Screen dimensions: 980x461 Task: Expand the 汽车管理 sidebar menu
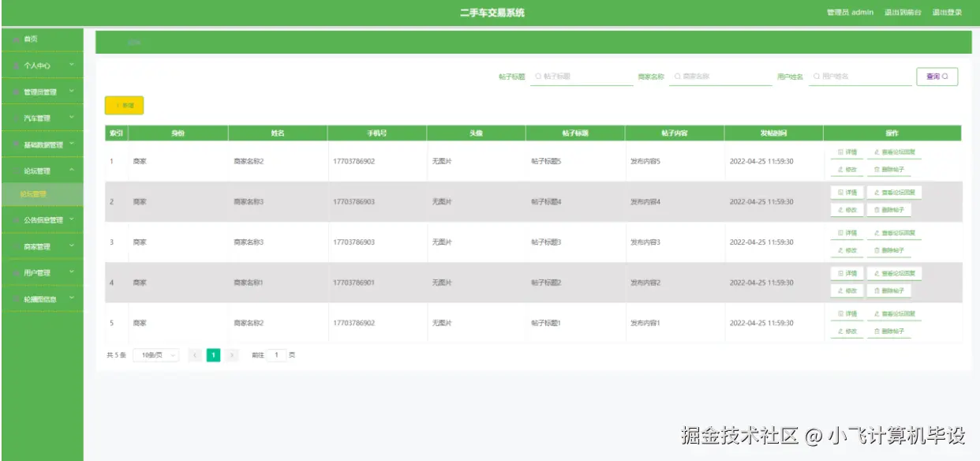pyautogui.click(x=42, y=118)
